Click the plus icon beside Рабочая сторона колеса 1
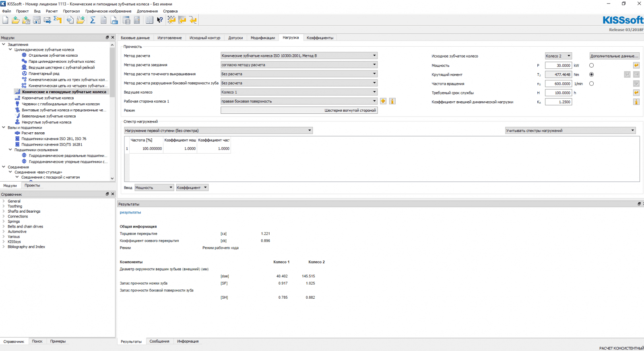 click(383, 101)
